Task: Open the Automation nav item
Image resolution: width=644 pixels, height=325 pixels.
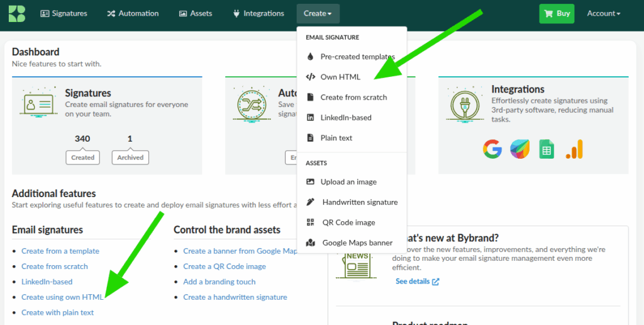Action: coord(133,14)
